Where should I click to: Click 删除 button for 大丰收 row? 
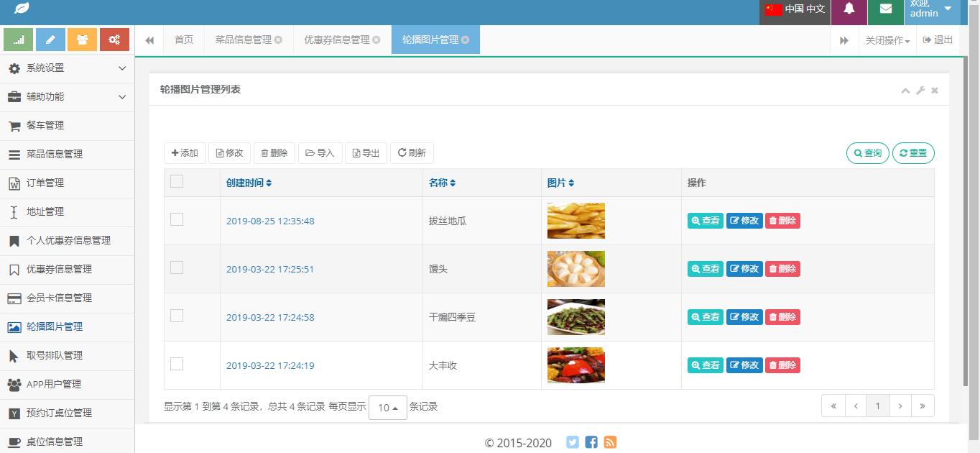tap(782, 365)
